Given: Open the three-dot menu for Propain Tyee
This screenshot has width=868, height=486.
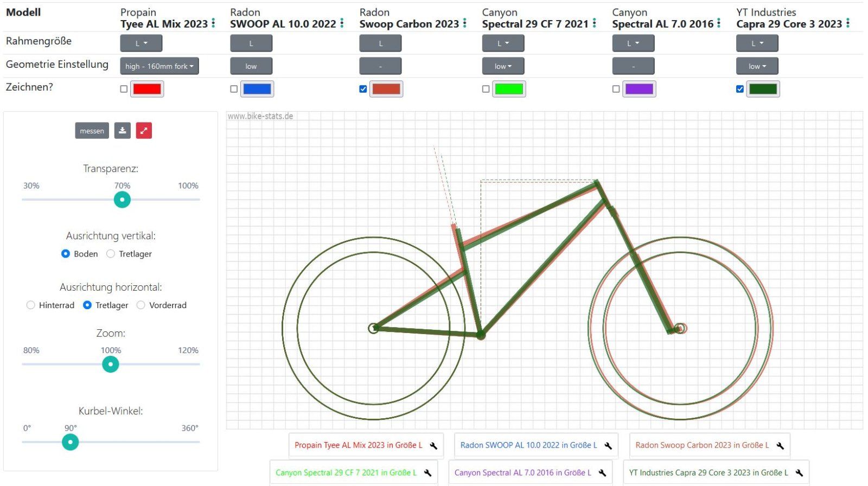Looking at the screenshot, I should click(213, 23).
